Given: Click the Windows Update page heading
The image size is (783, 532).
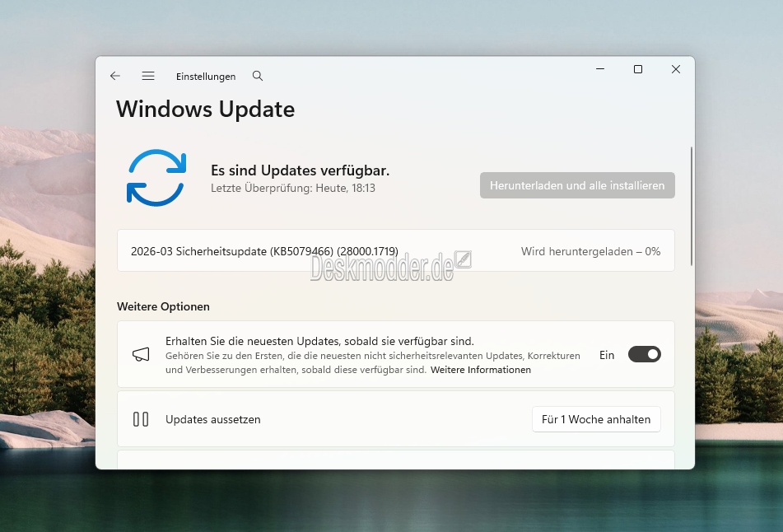Looking at the screenshot, I should [x=205, y=109].
